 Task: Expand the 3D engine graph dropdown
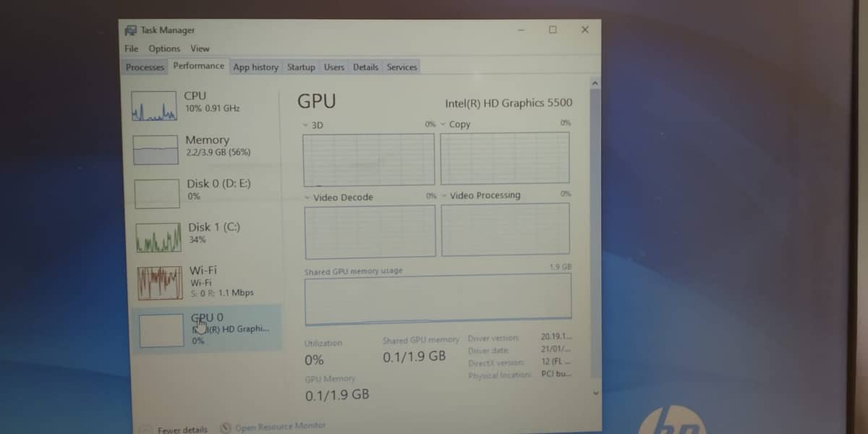[x=306, y=125]
